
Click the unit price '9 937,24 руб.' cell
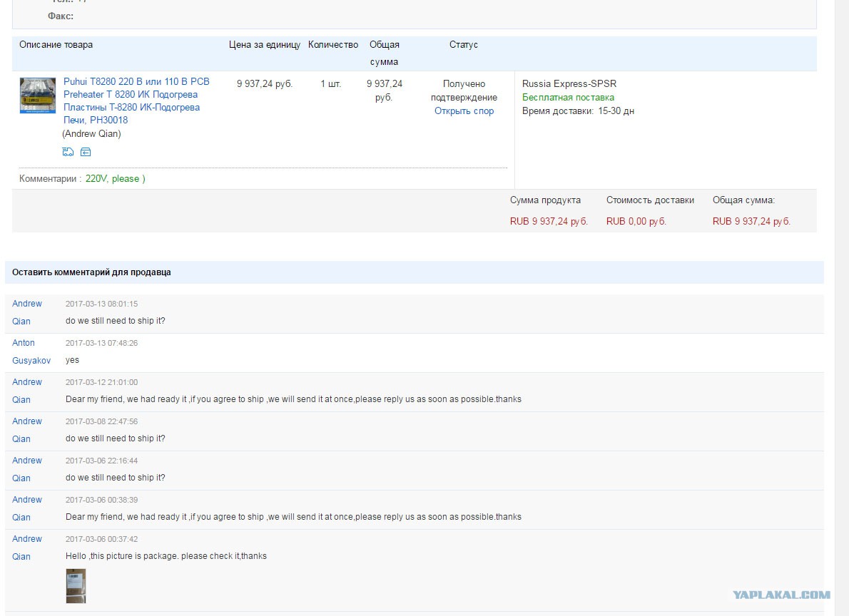coord(265,84)
